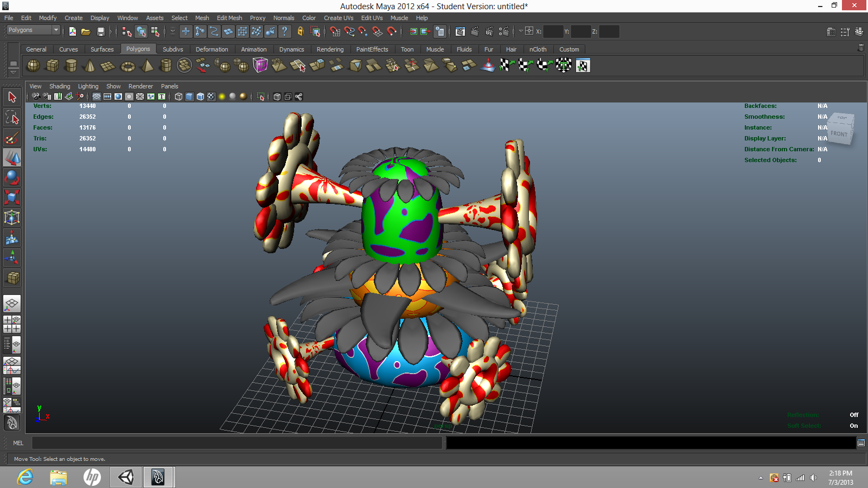
Task: Toggle use all lights bulb icon
Action: 222,97
